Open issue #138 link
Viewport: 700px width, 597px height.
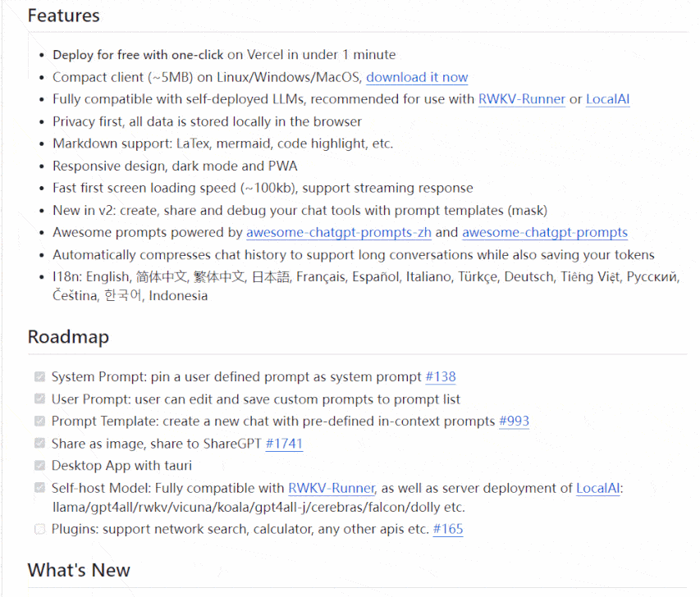pos(441,376)
